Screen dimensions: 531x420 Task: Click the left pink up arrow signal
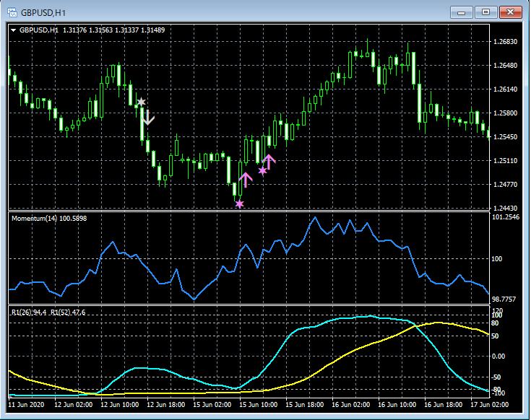[x=246, y=180]
